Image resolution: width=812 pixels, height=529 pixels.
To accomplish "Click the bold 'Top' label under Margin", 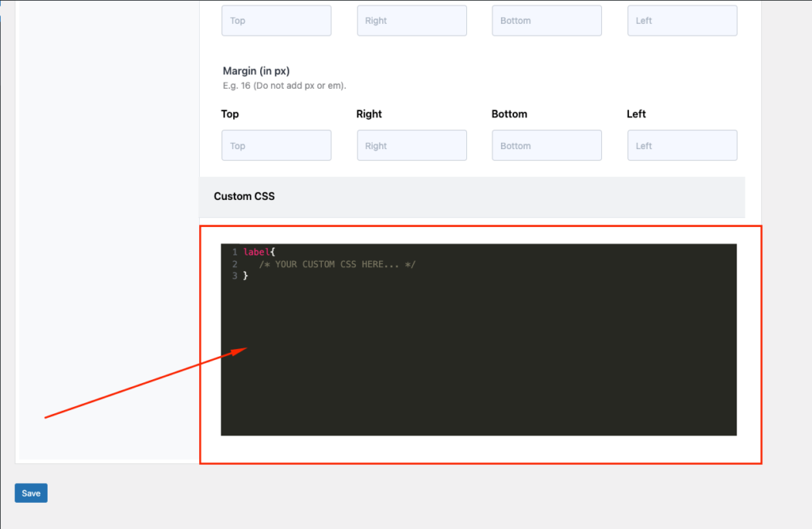I will click(230, 114).
